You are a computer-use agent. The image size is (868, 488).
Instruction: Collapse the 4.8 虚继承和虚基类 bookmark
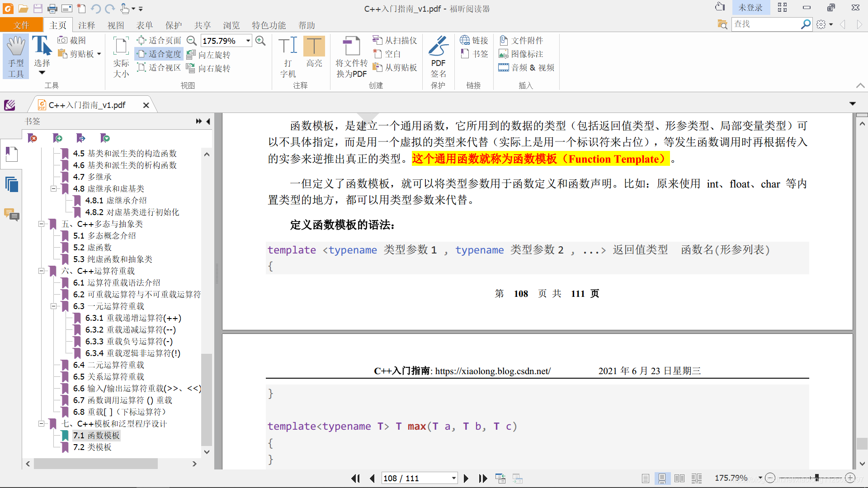pyautogui.click(x=53, y=189)
